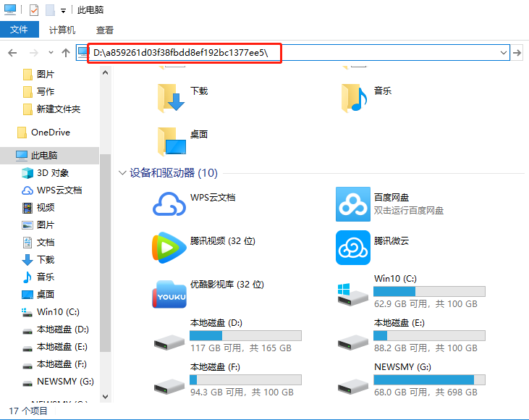Click the address bar path field
Screen dimensions: 529x420
pos(289,53)
